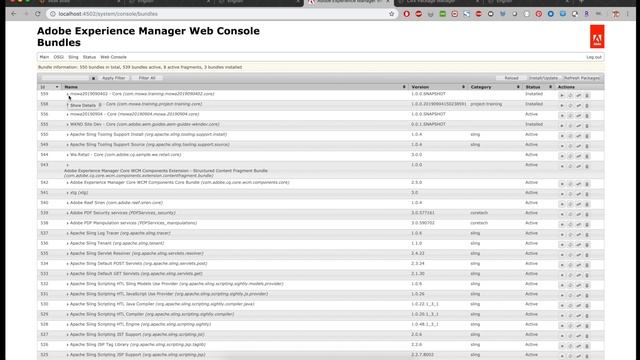Image resolution: width=640 pixels, height=360 pixels.
Task: Click the Reload button
Action: [x=511, y=78]
